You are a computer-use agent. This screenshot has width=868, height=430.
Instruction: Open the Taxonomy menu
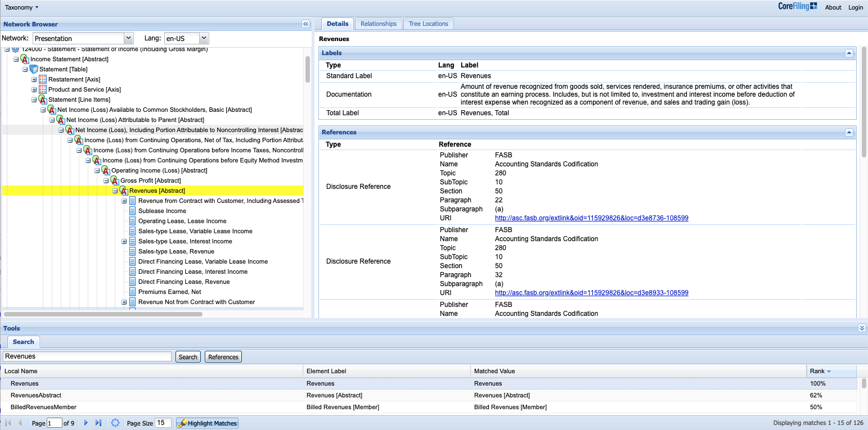pos(19,7)
